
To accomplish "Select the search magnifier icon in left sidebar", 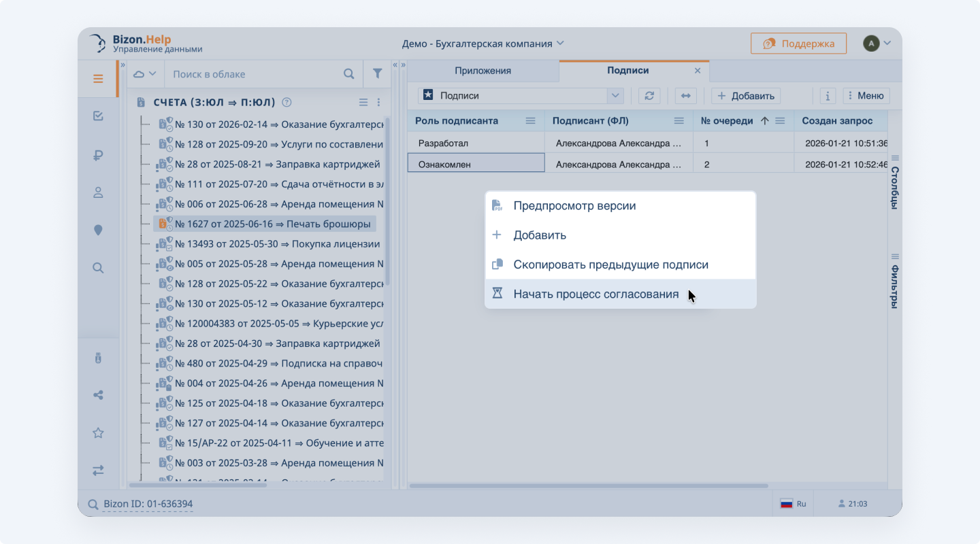I will pos(98,267).
